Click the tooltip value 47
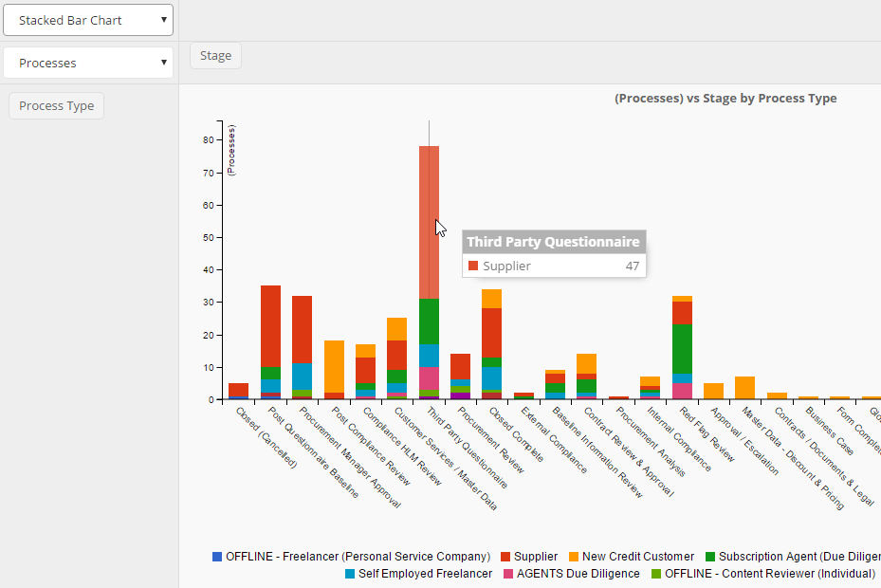The image size is (881, 588). (x=633, y=266)
